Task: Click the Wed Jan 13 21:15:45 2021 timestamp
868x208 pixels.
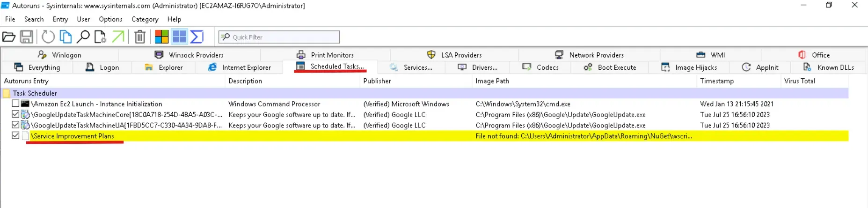Action: [737, 104]
